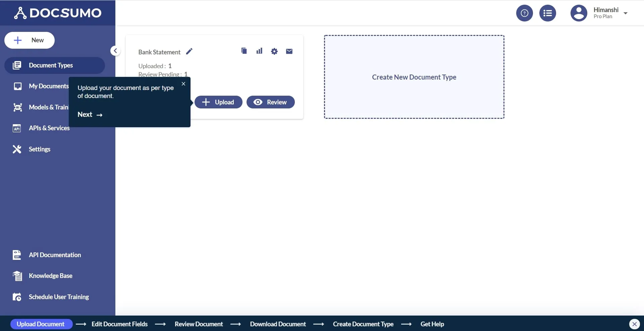Click the email icon on Bank Statement card

289,51
